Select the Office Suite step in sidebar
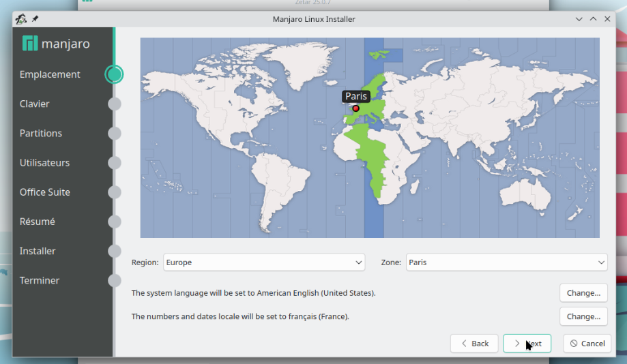This screenshot has height=364, width=627. pos(45,192)
